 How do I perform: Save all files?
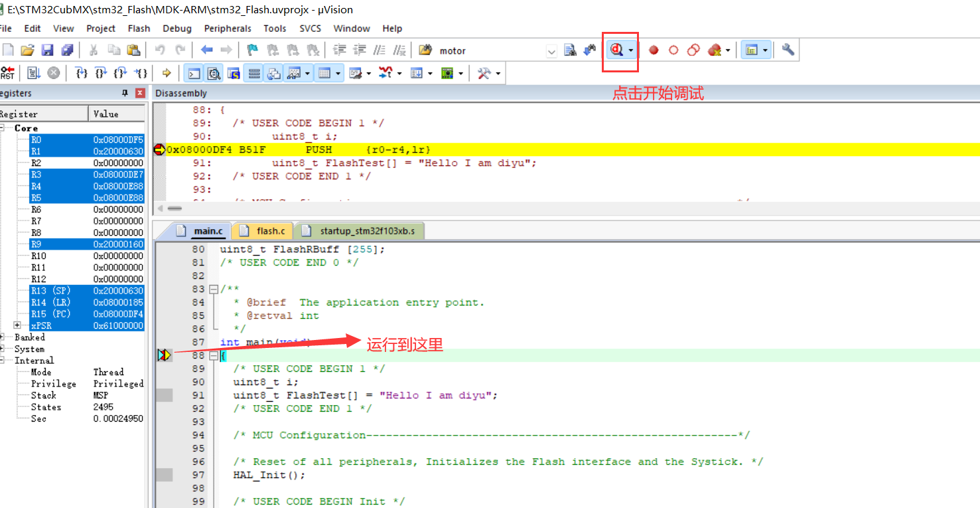pyautogui.click(x=67, y=50)
